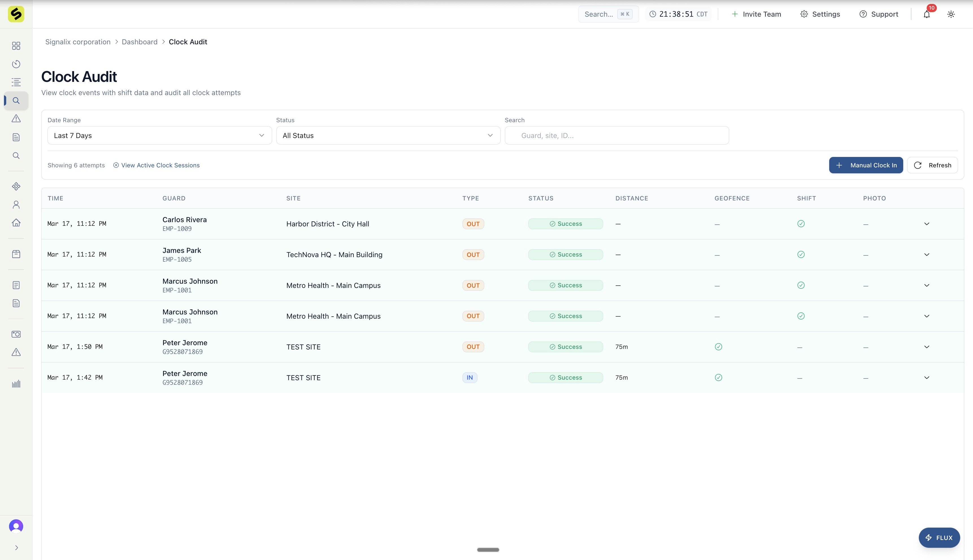Expand James Park row chevron
Image resolution: width=973 pixels, height=560 pixels.
click(926, 255)
